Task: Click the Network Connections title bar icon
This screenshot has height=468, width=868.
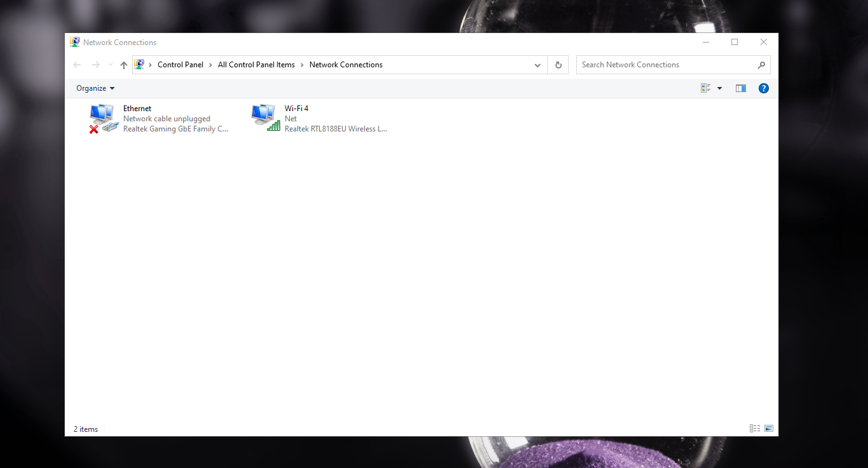Action: pos(75,42)
